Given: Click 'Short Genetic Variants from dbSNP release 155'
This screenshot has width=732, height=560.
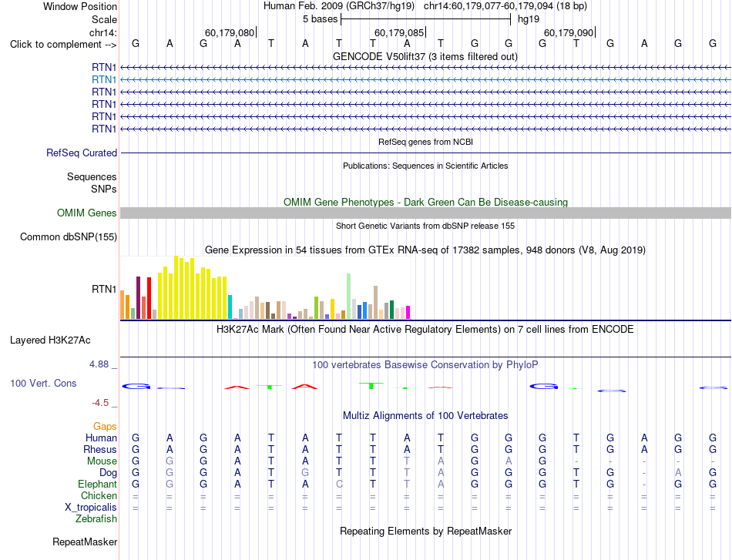Looking at the screenshot, I should 425,226.
